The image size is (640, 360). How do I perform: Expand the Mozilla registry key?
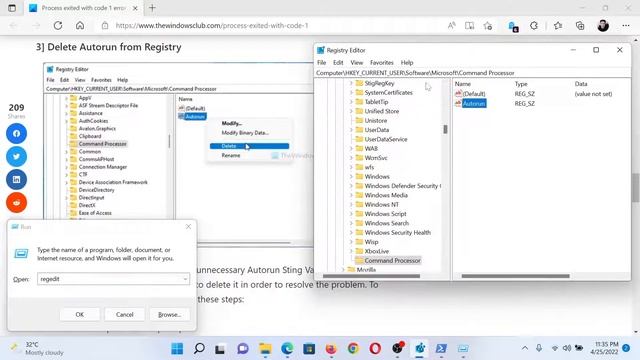[343, 270]
